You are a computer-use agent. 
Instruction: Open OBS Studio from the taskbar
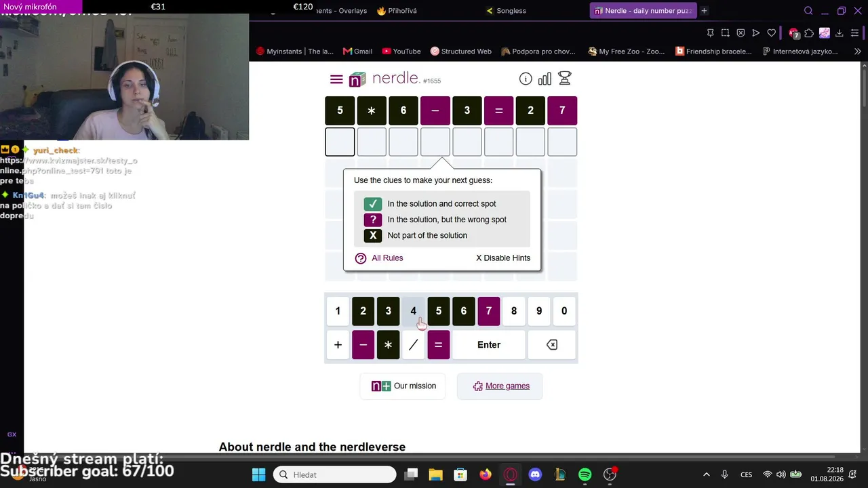[x=610, y=474]
